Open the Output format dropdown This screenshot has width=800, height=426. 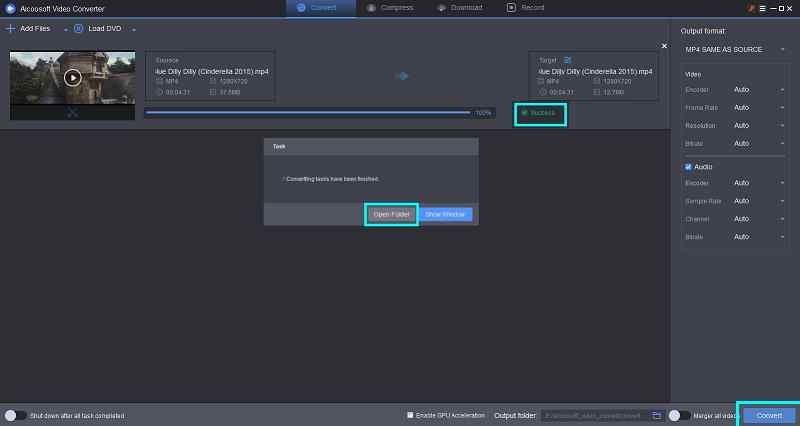tap(735, 50)
